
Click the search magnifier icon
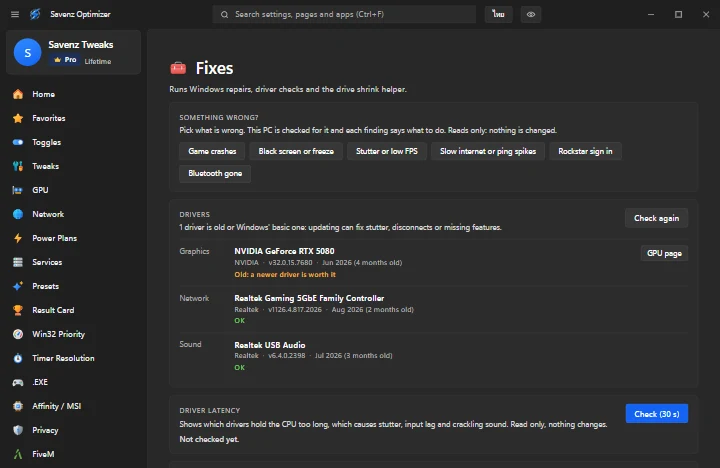pos(225,15)
